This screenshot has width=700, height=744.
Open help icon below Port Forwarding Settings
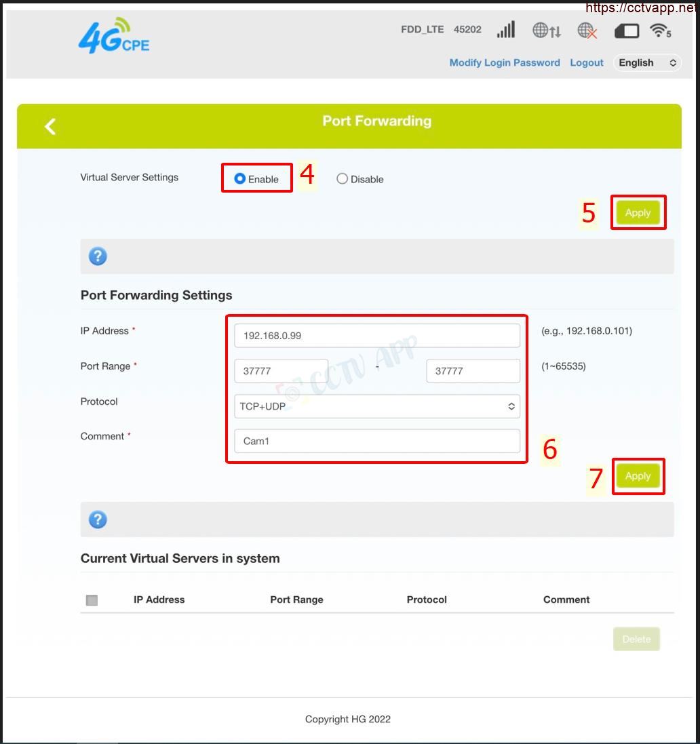(98, 520)
